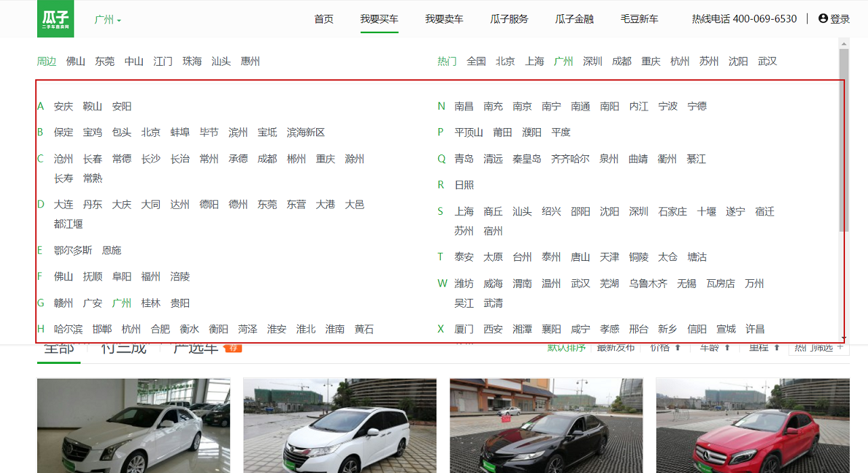The width and height of the screenshot is (868, 473).
Task: Choose city 恩施 under letter E
Action: [112, 250]
